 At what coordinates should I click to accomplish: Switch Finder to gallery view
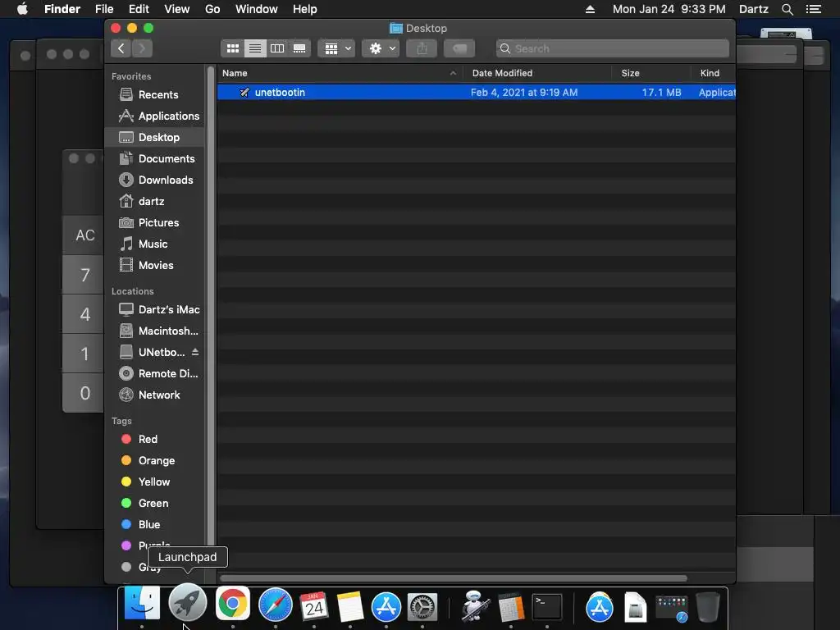[299, 48]
